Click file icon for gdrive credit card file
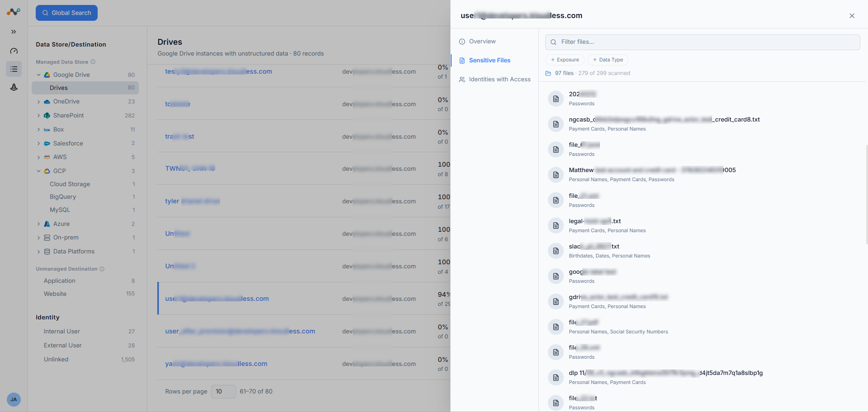Image resolution: width=868 pixels, height=412 pixels. click(556, 301)
